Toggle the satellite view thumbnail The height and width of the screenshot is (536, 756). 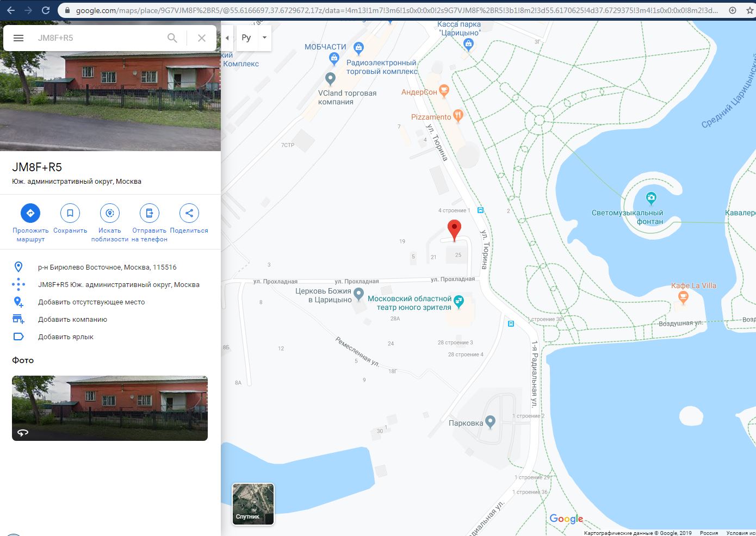(253, 504)
